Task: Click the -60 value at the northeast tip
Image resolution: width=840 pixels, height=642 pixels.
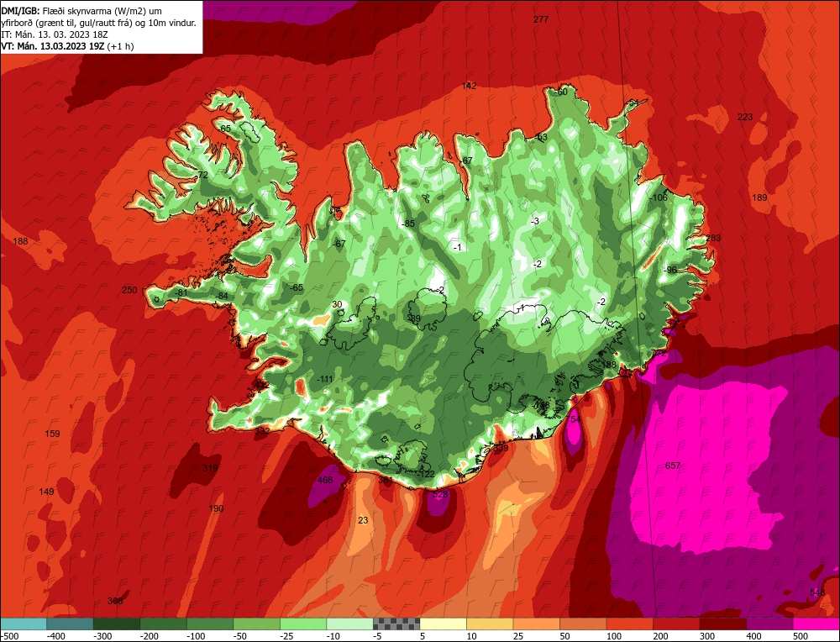Action: [x=560, y=92]
